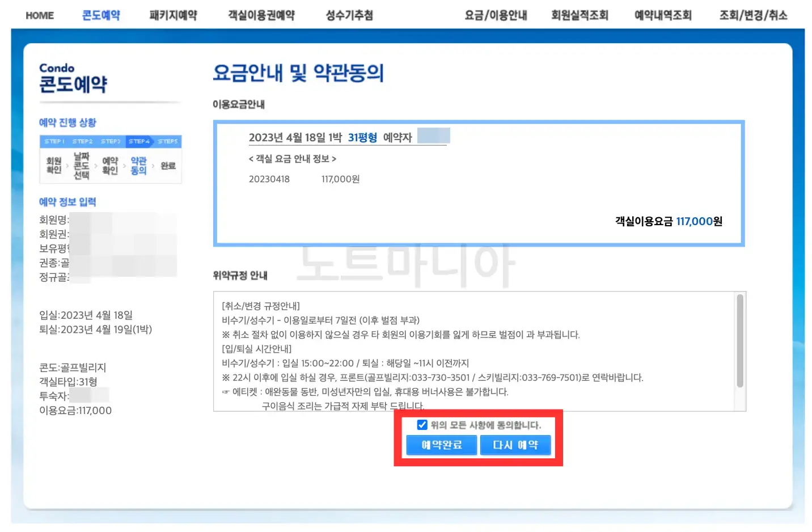Screen dimensions: 812x532
Task: Check 예약내역조회 in the top menu
Action: [663, 15]
